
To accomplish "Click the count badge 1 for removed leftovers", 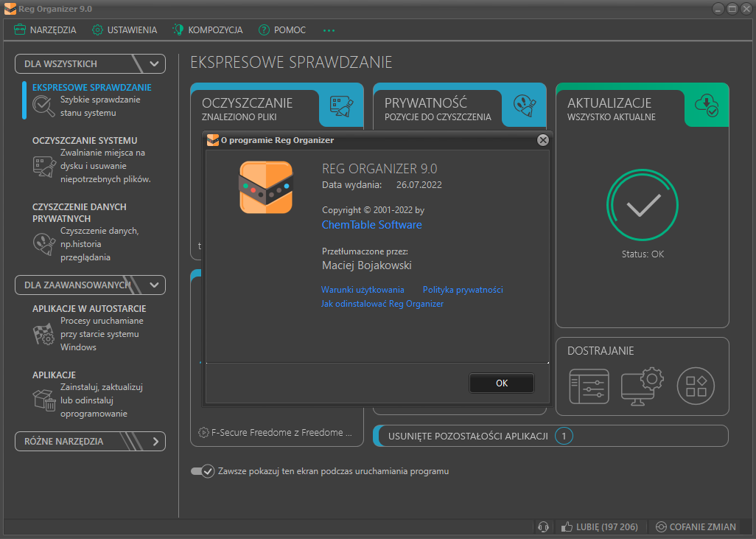I will 564,436.
